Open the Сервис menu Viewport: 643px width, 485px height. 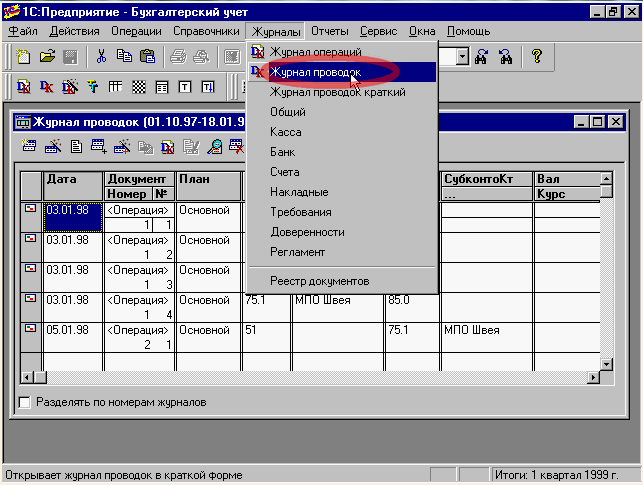click(x=380, y=31)
